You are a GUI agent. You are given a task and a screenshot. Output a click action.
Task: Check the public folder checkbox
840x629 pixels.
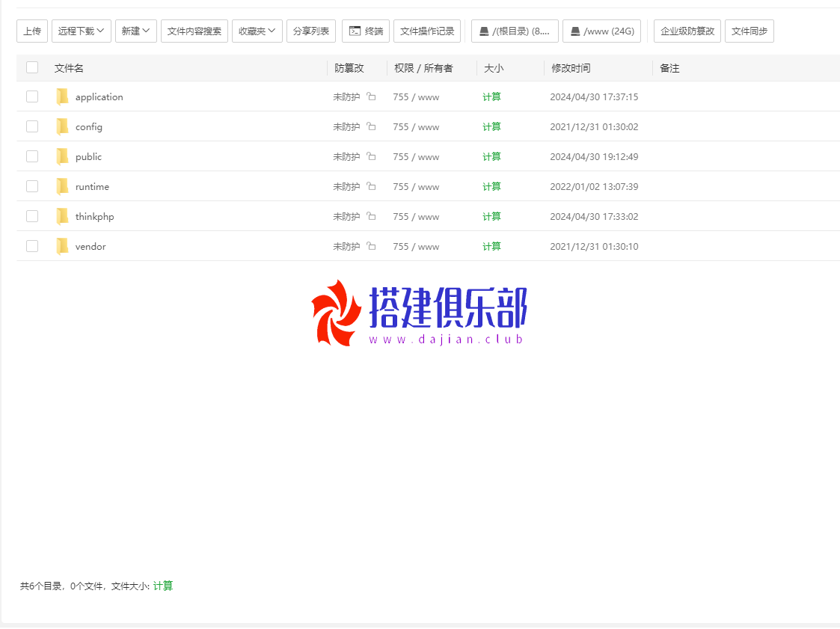pos(32,156)
